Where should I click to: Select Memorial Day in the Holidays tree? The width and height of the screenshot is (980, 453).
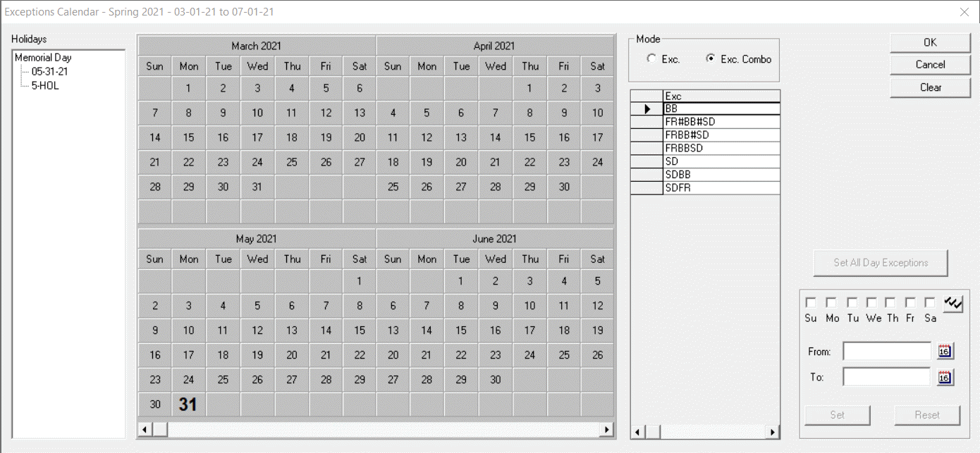[42, 57]
